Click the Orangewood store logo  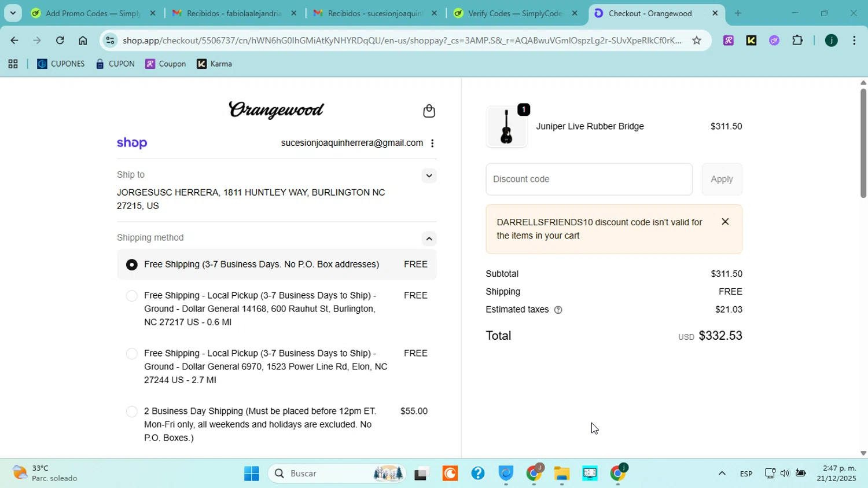click(276, 110)
